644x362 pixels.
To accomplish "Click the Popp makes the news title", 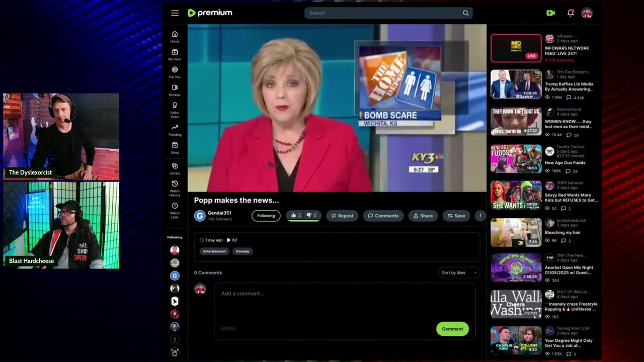I will 236,200.
